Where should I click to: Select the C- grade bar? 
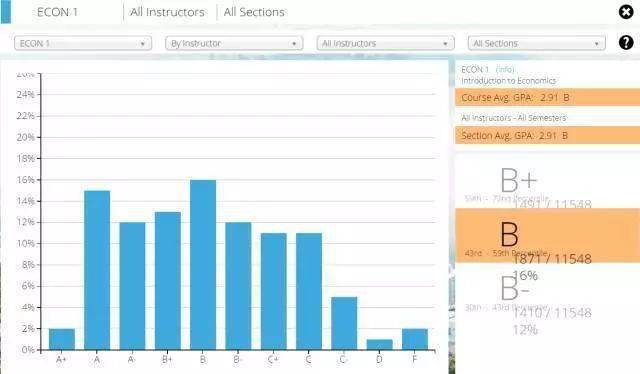click(344, 323)
